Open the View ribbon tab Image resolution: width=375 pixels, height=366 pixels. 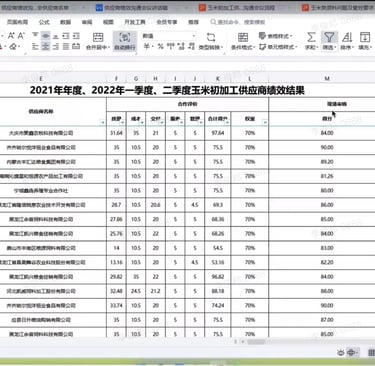pyautogui.click(x=108, y=22)
